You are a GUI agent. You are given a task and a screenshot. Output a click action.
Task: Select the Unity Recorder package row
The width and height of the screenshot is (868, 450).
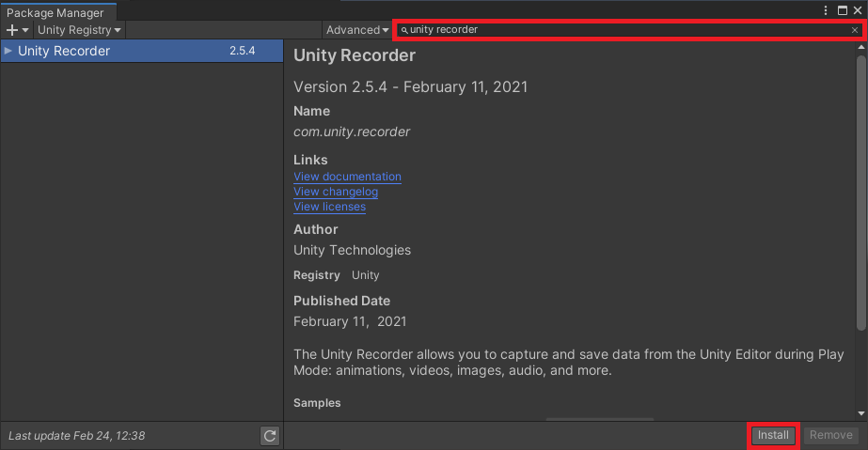click(x=142, y=51)
